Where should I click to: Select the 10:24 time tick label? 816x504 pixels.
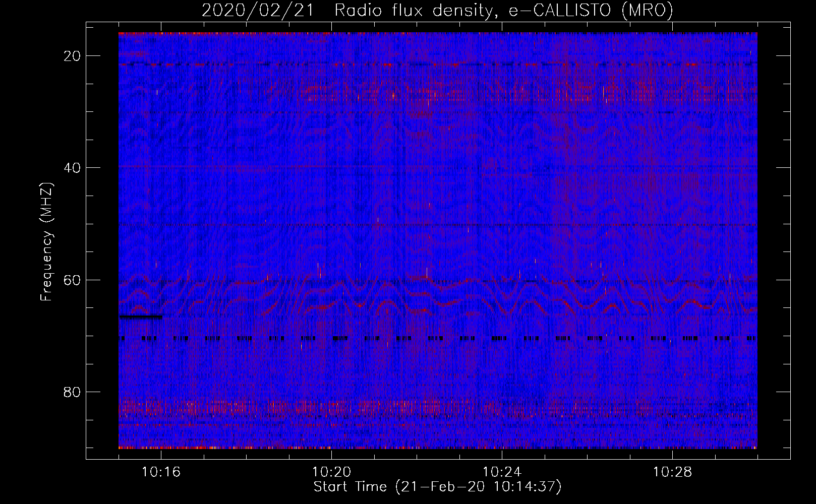tap(502, 472)
